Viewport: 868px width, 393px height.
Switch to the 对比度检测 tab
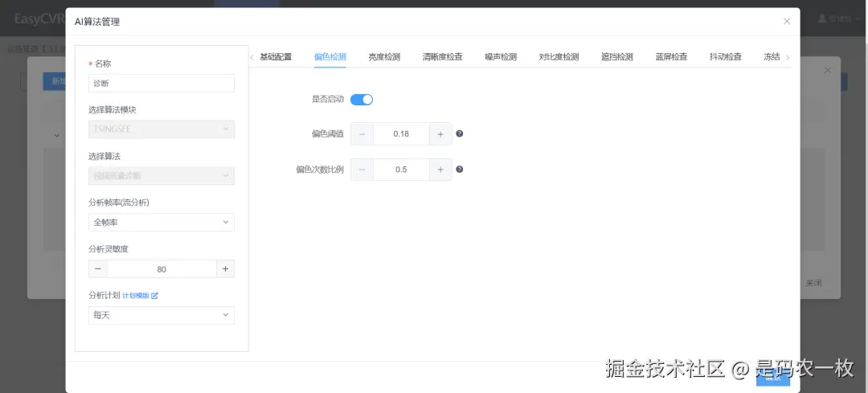(x=559, y=57)
